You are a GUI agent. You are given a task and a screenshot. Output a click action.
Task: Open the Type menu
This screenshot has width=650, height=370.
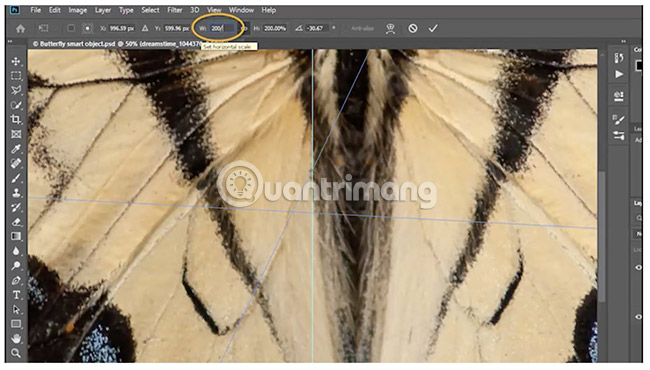pos(126,10)
